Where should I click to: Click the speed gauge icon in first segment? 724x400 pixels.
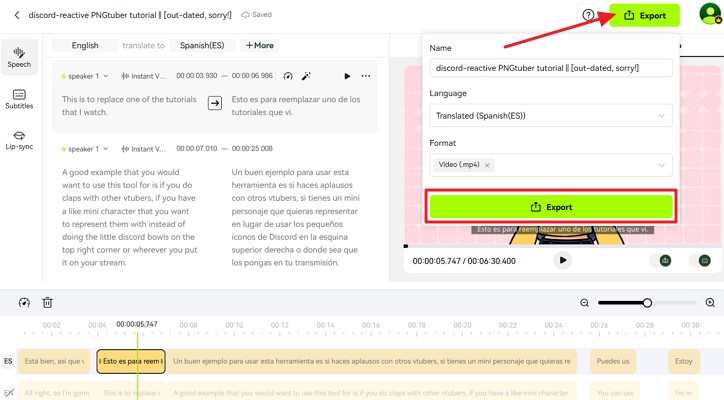pos(288,76)
